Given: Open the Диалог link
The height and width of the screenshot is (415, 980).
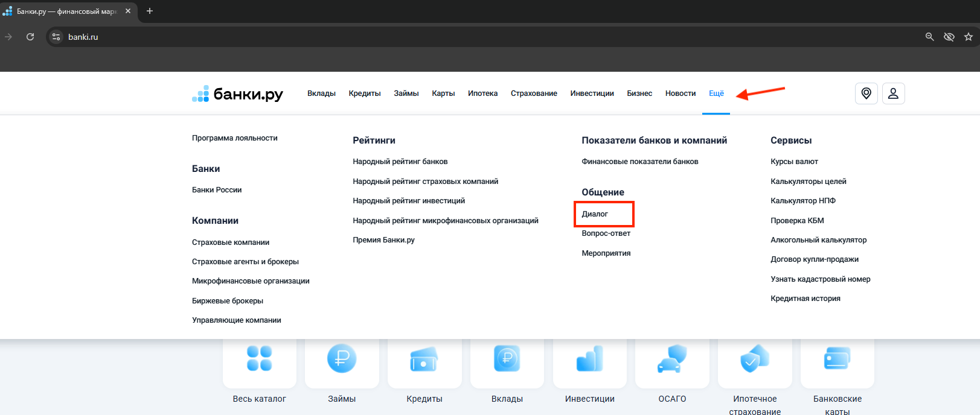Looking at the screenshot, I should [x=595, y=214].
